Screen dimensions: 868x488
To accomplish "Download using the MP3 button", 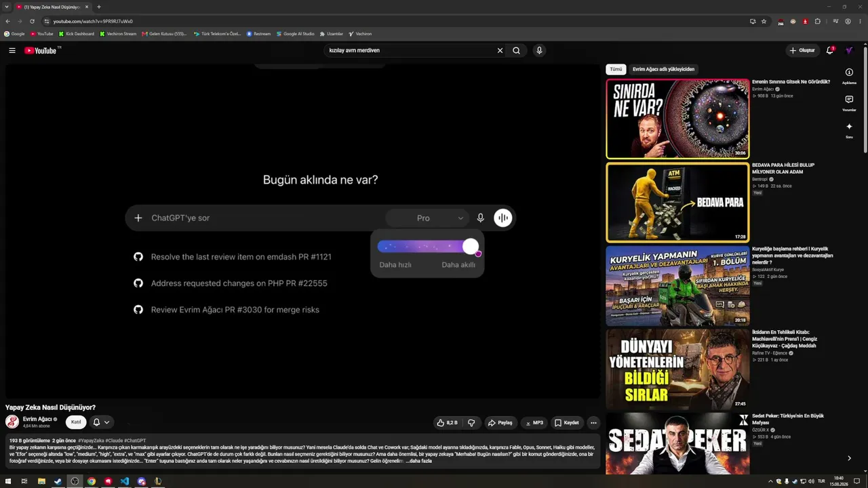I will 534,423.
